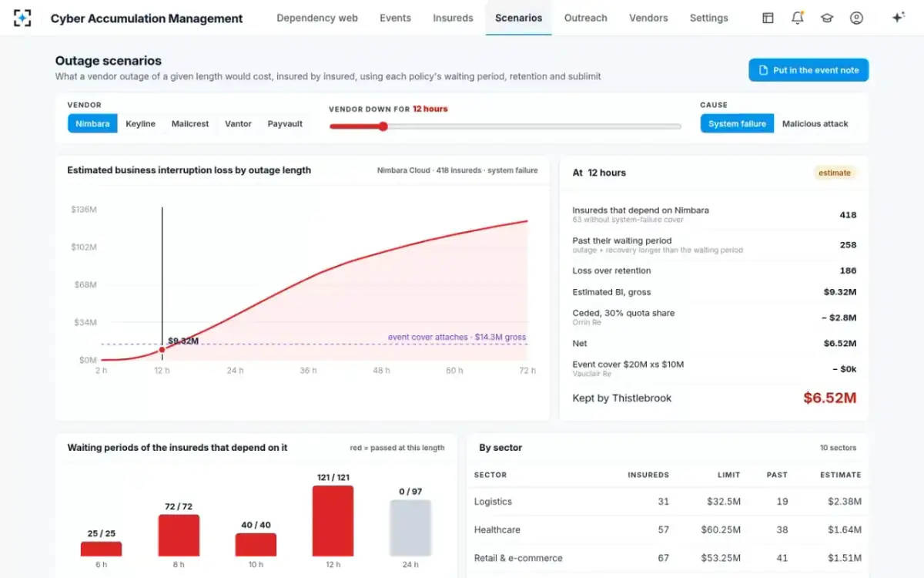Click the Loss over retention value 186
The height and width of the screenshot is (578, 924).
pyautogui.click(x=848, y=271)
